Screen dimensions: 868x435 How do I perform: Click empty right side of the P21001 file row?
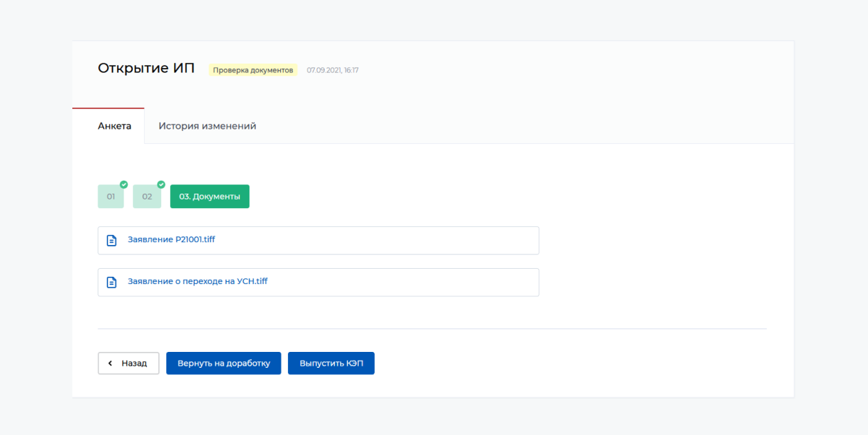434,241
